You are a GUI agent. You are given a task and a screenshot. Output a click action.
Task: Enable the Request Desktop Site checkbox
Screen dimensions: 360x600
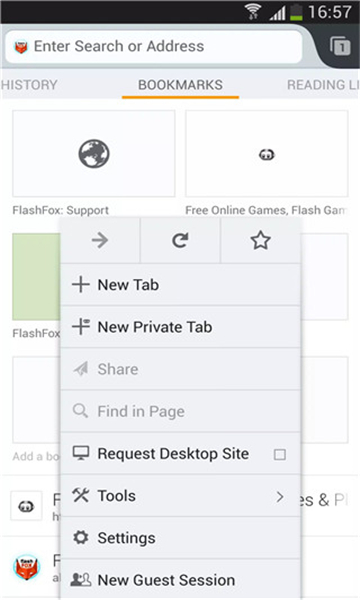280,455
